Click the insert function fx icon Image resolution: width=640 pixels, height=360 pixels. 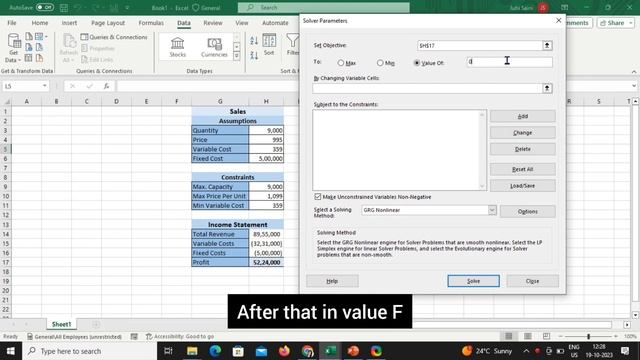107,86
